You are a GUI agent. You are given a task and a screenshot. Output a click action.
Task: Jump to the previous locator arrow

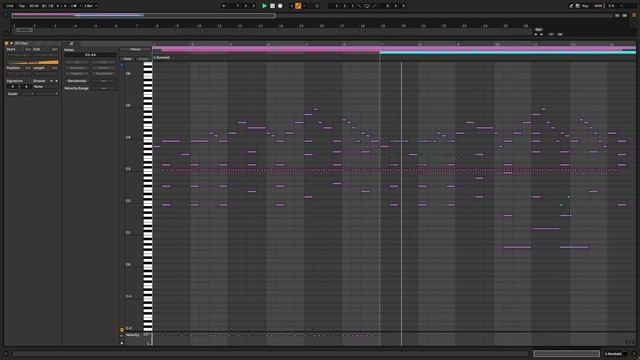[x=536, y=34]
